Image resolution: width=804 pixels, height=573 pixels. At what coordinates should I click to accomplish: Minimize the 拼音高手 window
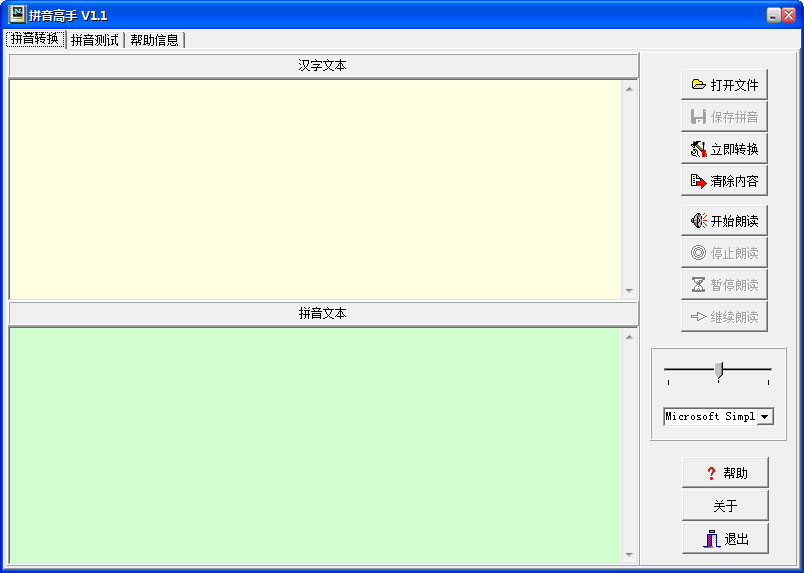tap(773, 15)
